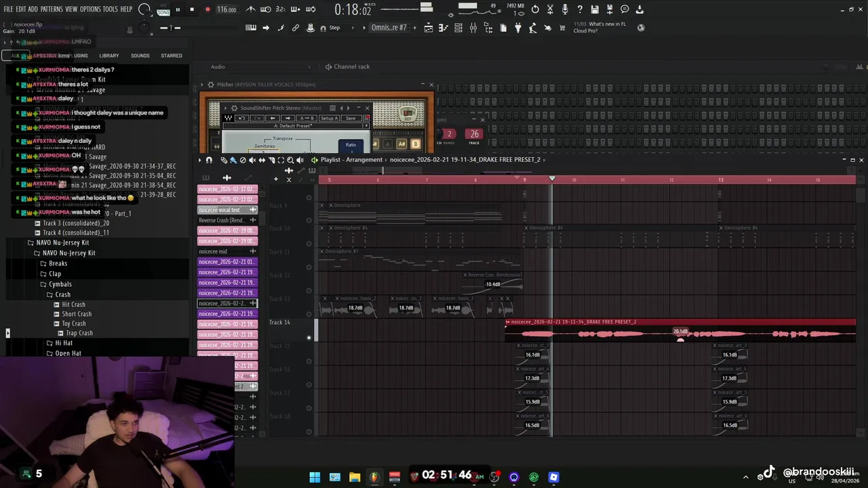Open the Windows Start button

(315, 477)
